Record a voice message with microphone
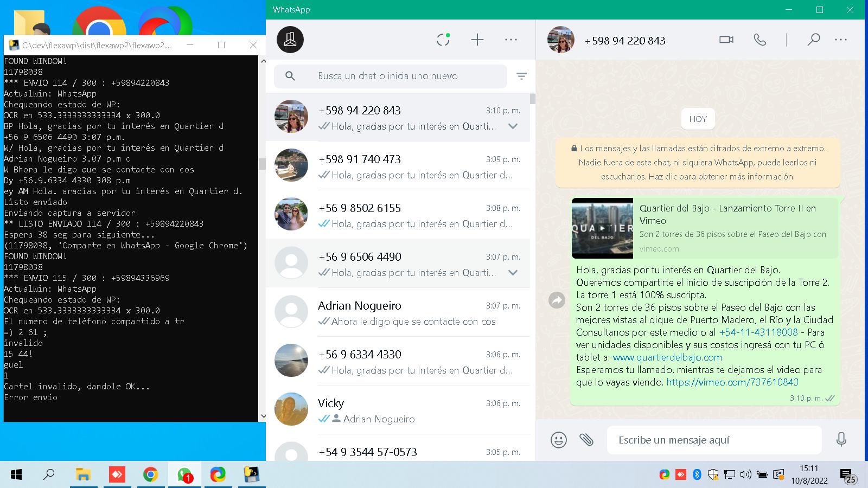This screenshot has height=488, width=868. pyautogui.click(x=841, y=439)
